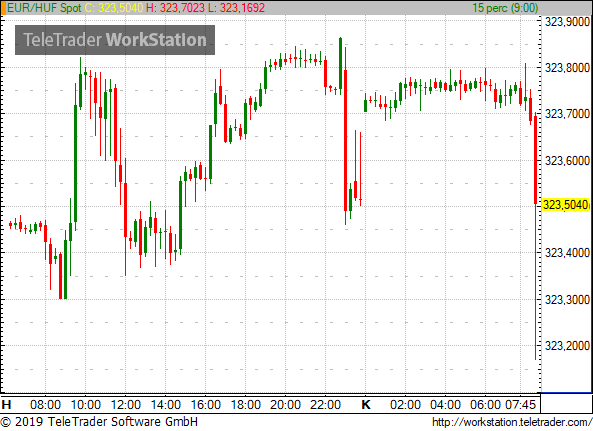
Task: Click the 22:00 time axis label
Action: [x=325, y=405]
